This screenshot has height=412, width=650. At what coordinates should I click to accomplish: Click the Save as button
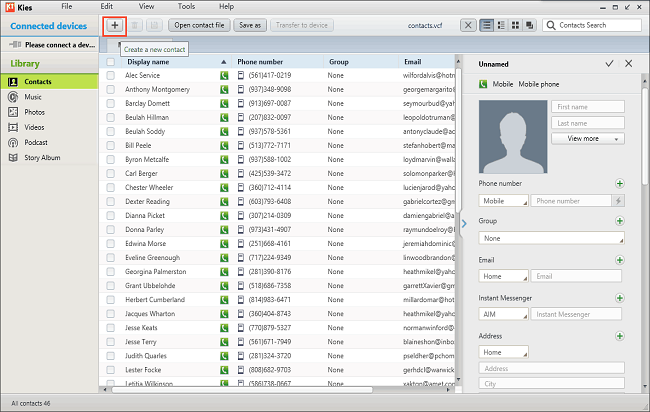[x=250, y=25]
